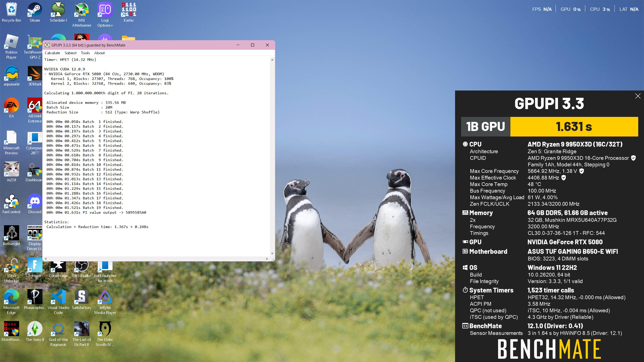Open the aquasuite desktop icon
Viewport: 644px width, 362px height.
click(11, 76)
